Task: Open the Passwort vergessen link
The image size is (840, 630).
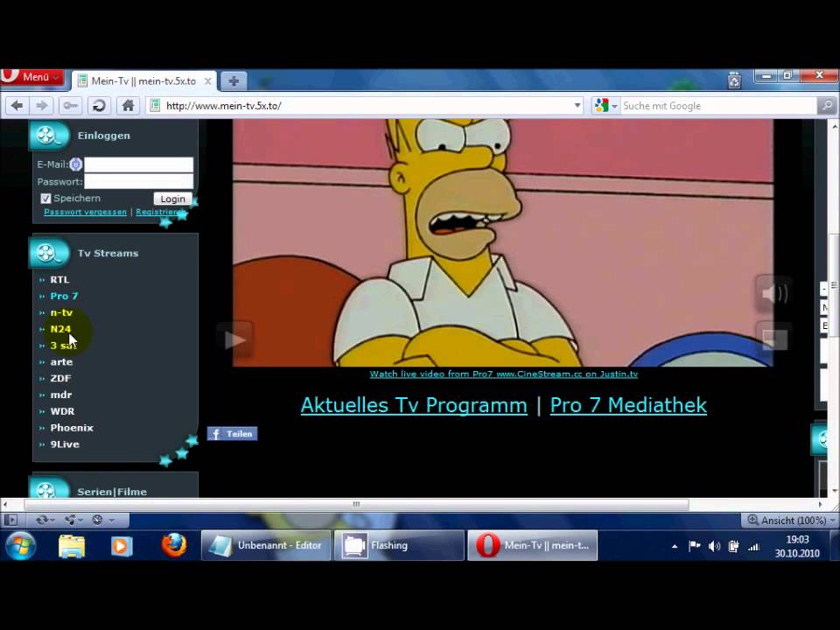Action: click(85, 212)
